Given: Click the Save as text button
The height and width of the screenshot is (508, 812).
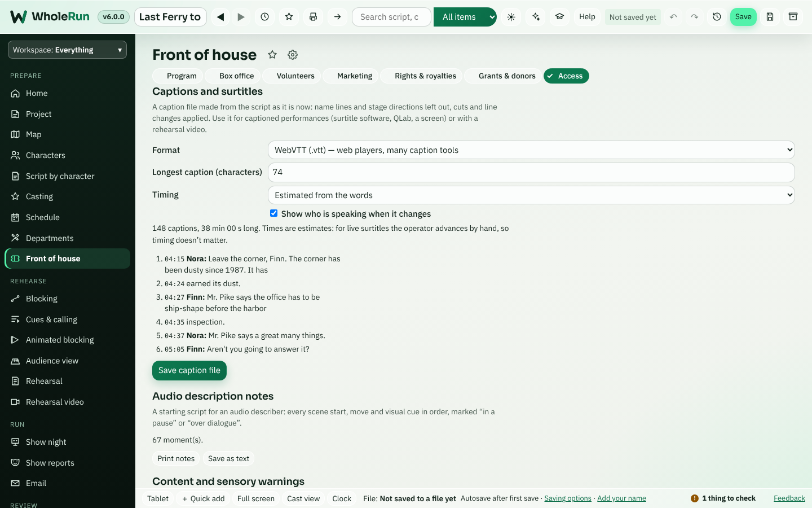Looking at the screenshot, I should [x=229, y=459].
